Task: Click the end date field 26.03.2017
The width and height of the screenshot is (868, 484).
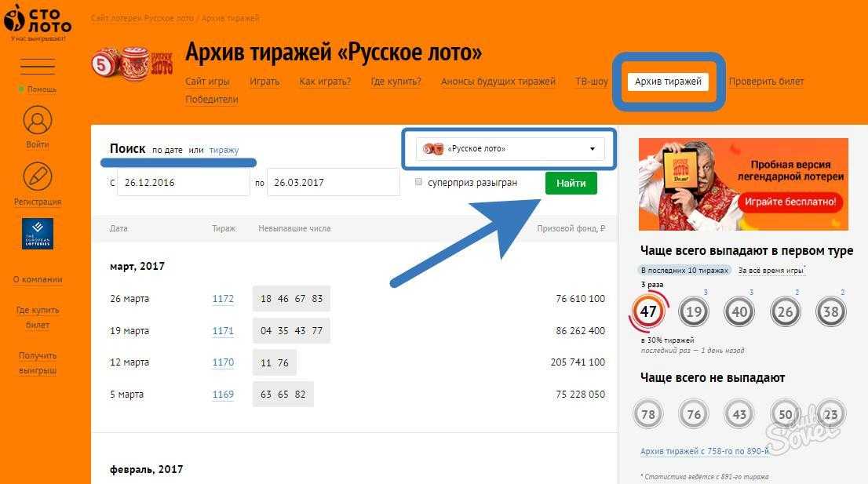Action: click(x=334, y=183)
